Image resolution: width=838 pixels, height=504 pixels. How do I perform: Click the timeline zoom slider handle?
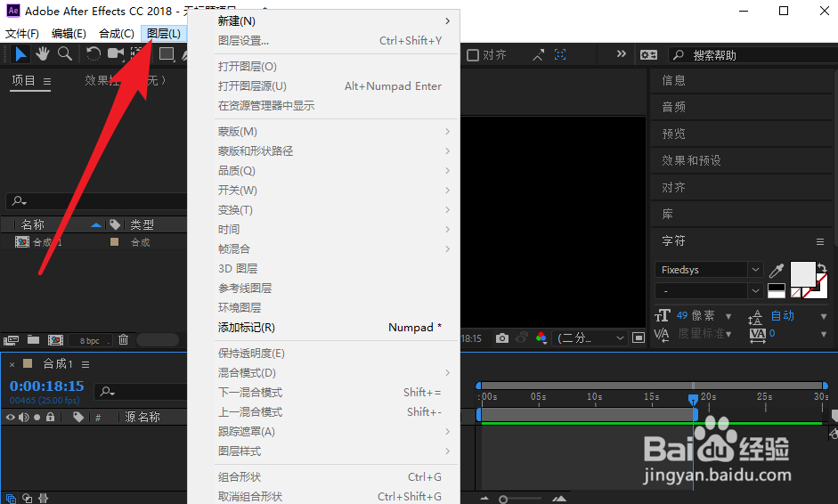coord(503,500)
